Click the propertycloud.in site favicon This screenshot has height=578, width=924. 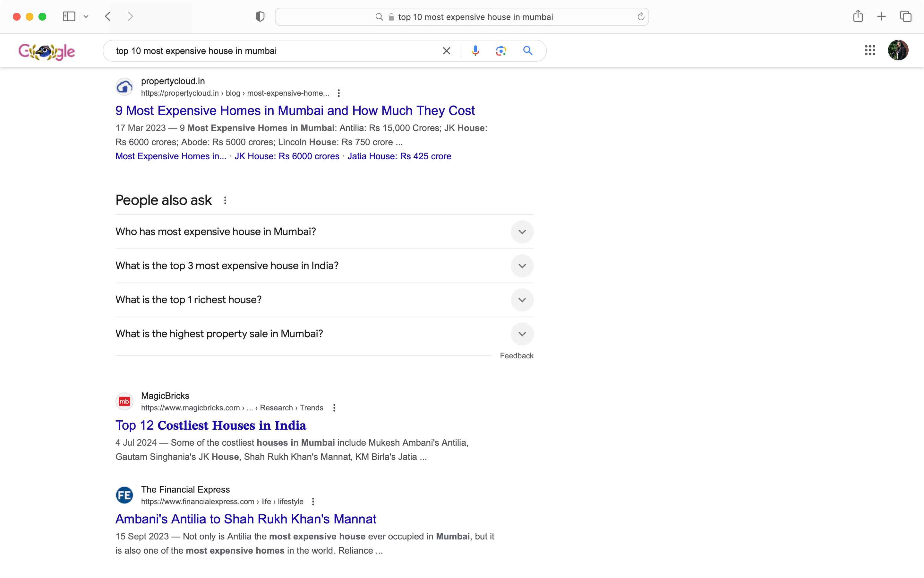tap(124, 87)
